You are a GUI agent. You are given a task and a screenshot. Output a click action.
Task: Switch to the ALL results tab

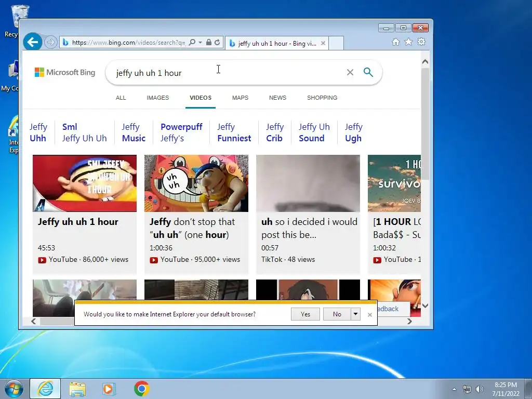click(x=121, y=98)
